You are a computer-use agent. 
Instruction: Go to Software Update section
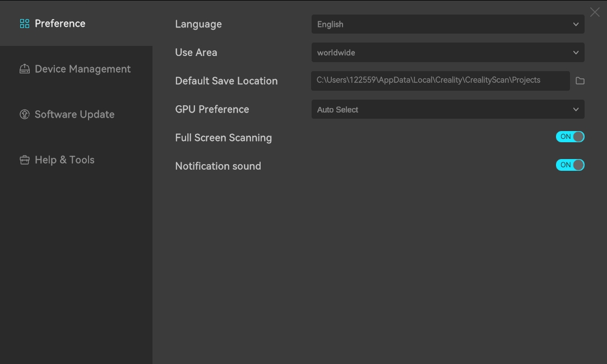coord(76,114)
